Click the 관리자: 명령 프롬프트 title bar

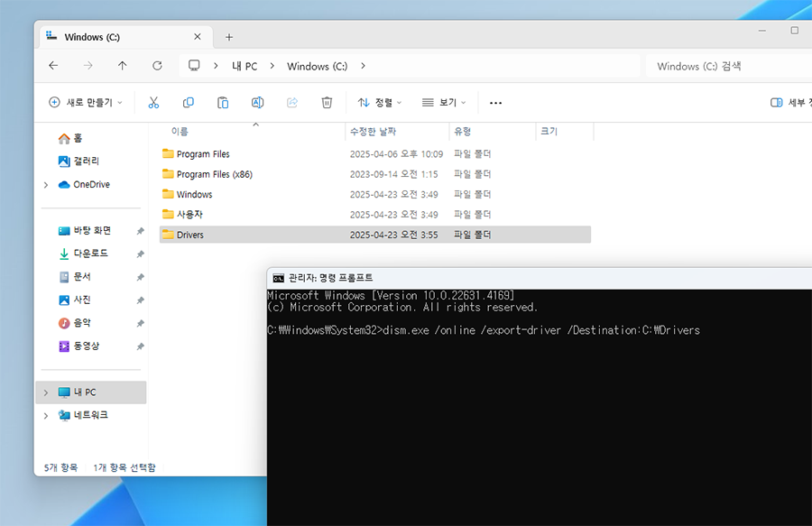tap(540, 279)
